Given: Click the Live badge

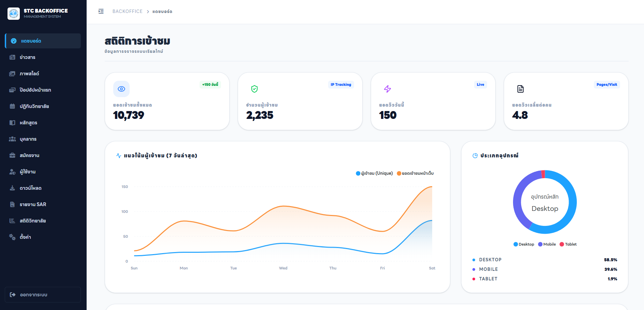Looking at the screenshot, I should [481, 84].
